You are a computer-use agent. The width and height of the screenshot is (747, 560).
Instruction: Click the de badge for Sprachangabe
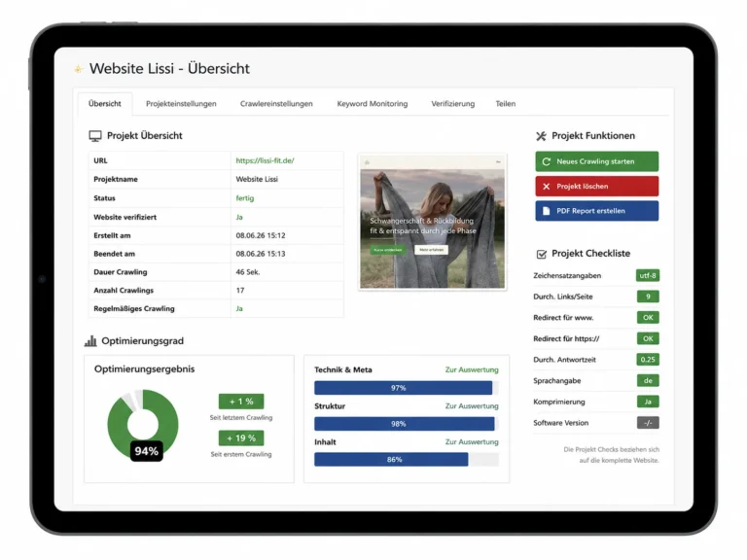coord(648,380)
